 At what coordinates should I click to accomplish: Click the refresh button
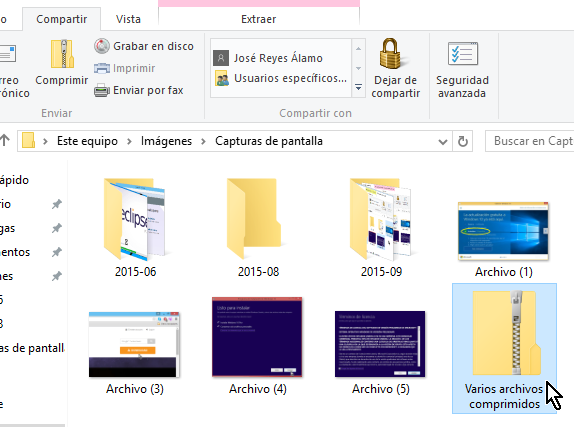point(463,141)
